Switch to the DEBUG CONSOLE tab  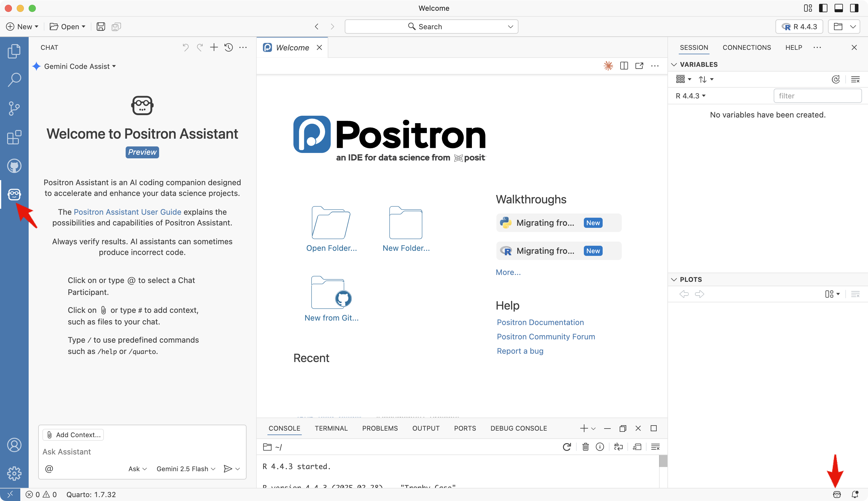518,428
